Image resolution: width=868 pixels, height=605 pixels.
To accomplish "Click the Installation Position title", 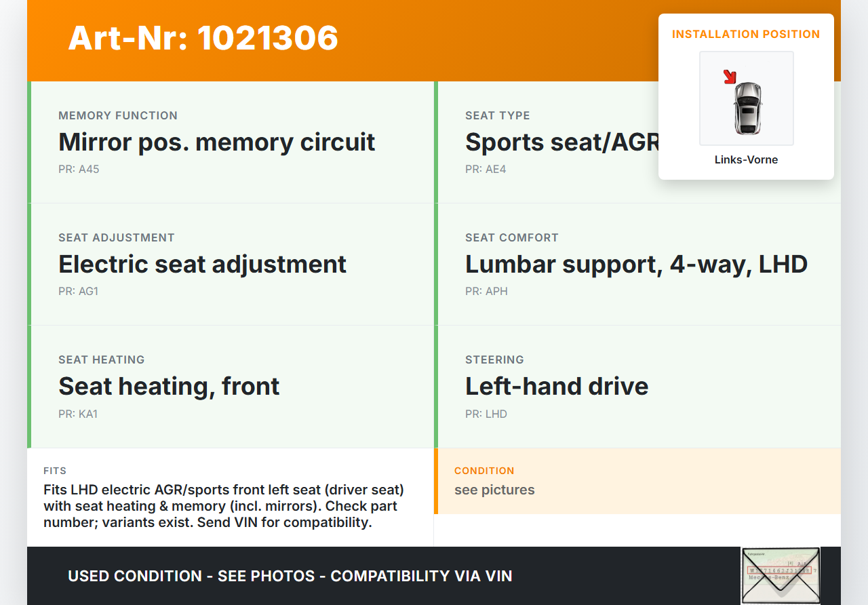I will tap(746, 34).
